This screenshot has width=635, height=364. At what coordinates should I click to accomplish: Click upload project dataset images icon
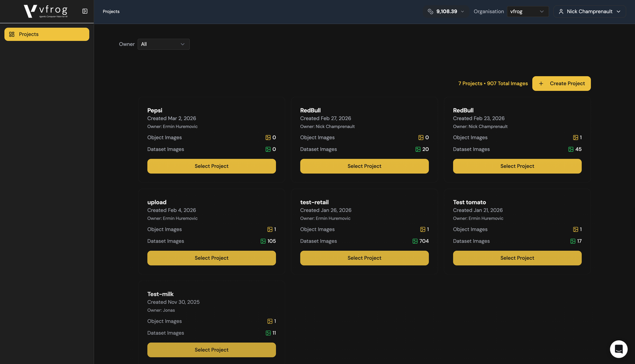coord(263,241)
